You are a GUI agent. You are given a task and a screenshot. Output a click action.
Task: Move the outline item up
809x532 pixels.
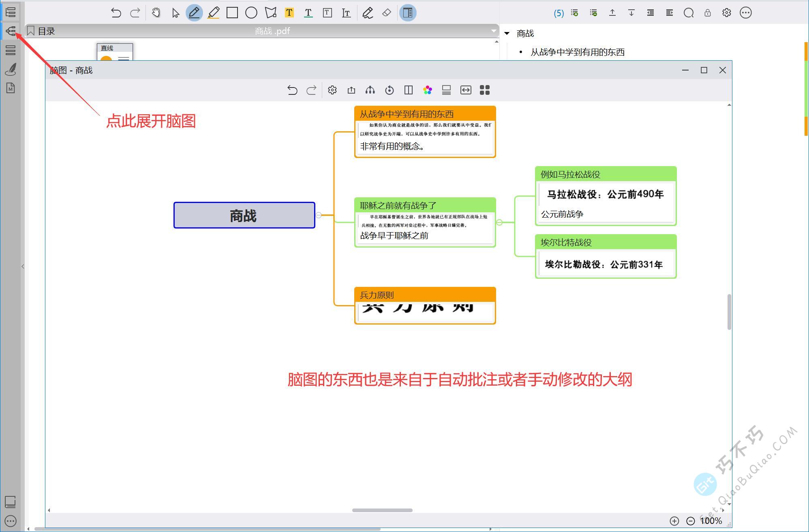point(612,13)
